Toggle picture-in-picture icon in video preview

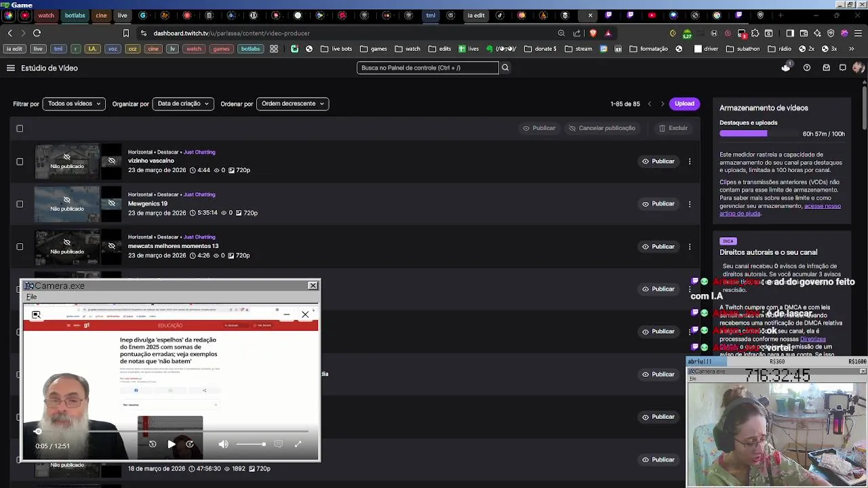[x=37, y=315]
